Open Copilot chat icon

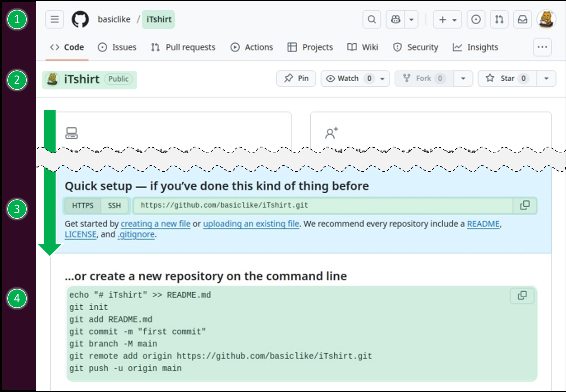click(396, 19)
